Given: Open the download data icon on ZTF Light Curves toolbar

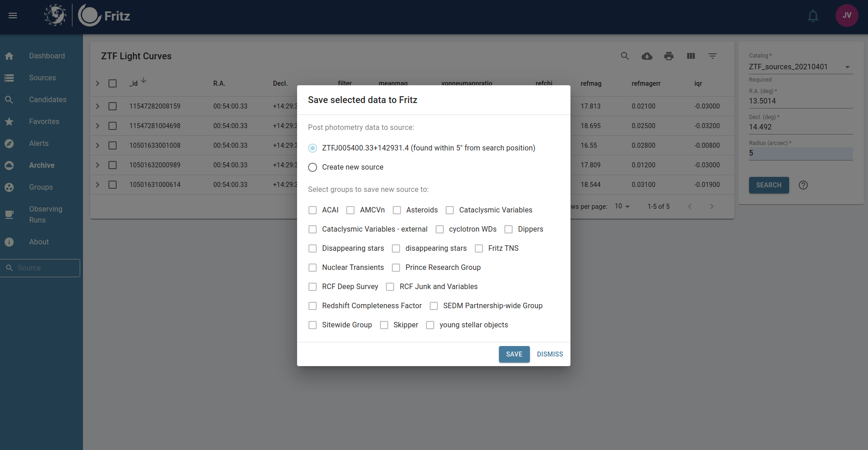Looking at the screenshot, I should [647, 56].
